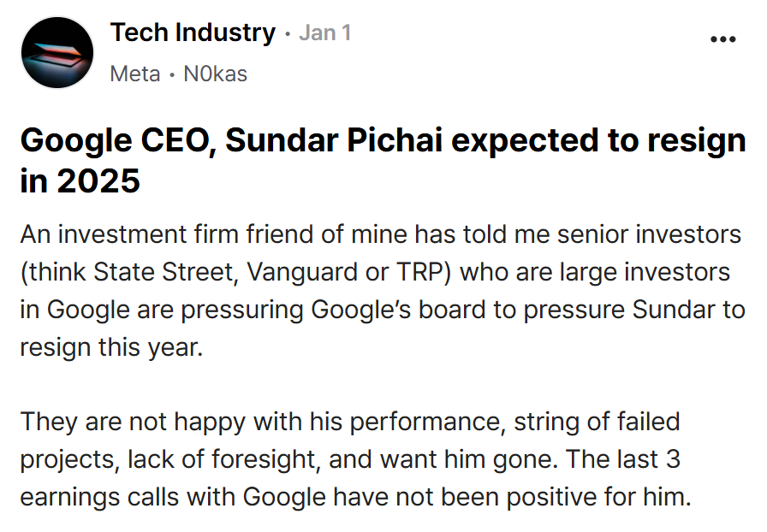Screen dimensions: 767x532
Task: Open the post headline starting Google CEO
Action: tap(383, 161)
